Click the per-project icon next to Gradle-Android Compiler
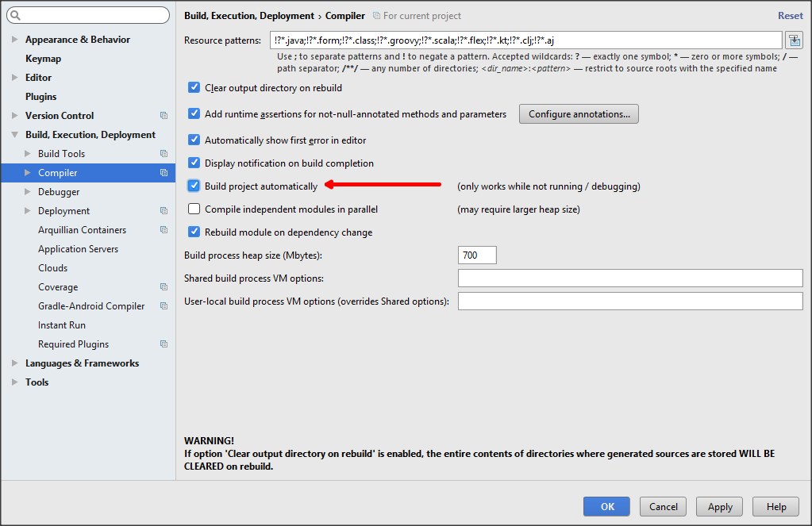Image resolution: width=812 pixels, height=526 pixels. point(164,305)
